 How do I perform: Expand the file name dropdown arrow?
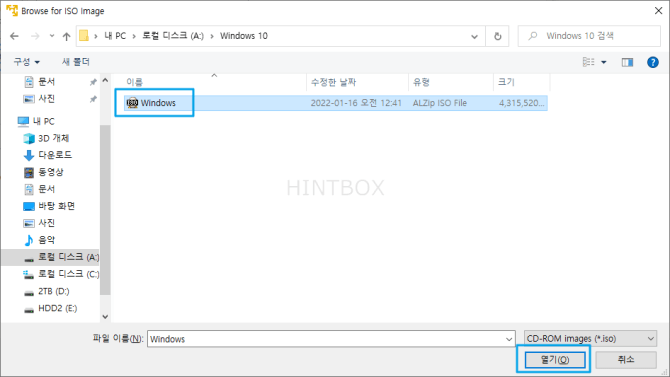[x=509, y=339]
